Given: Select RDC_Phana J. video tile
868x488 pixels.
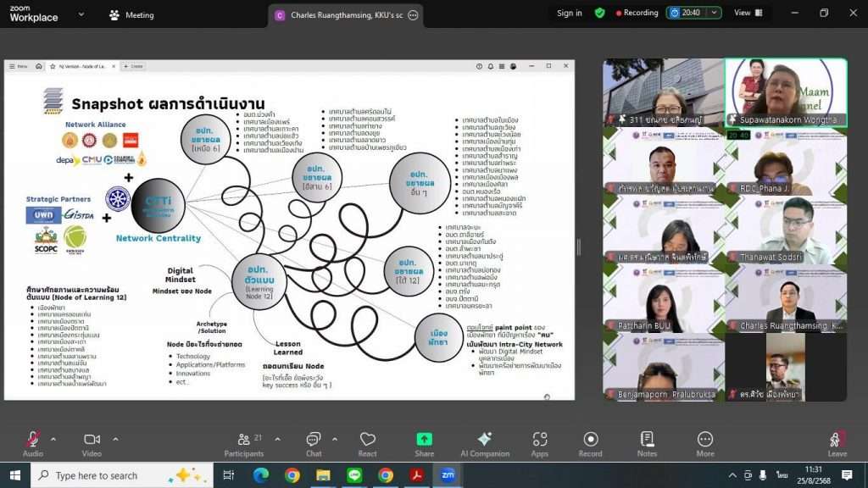Looking at the screenshot, I should coord(786,162).
